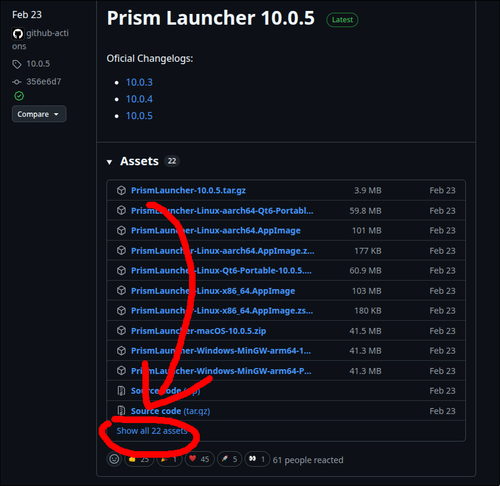Download PrismLauncher-Linux-aarch64-Qt6-Portable archive
This screenshot has width=500, height=486.
pyautogui.click(x=222, y=211)
